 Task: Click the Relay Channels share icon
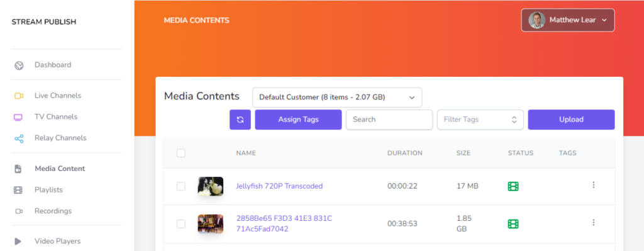point(19,138)
